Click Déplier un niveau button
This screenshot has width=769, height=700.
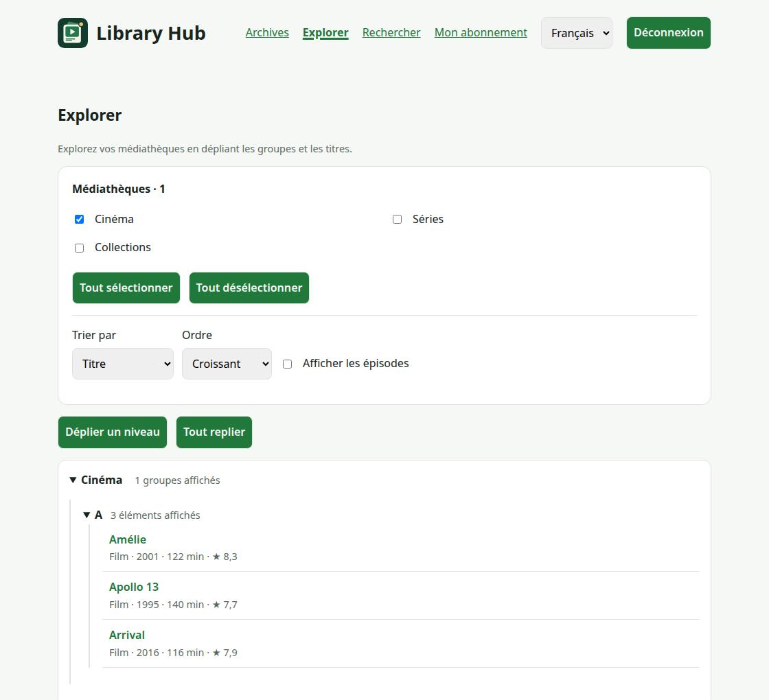(x=113, y=432)
